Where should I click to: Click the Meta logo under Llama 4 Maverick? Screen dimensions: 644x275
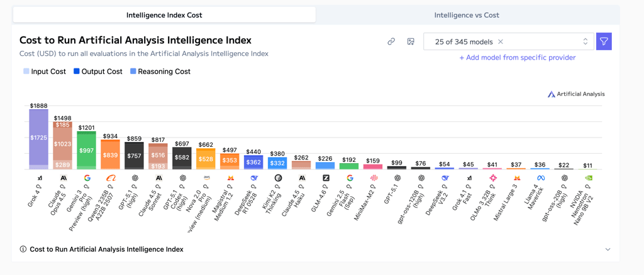pos(540,178)
